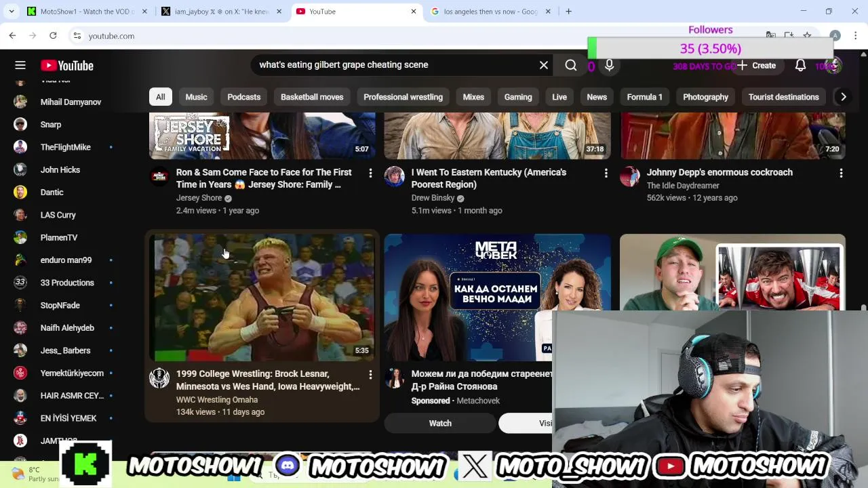868x488 pixels.
Task: Start voice search with microphone icon
Action: [x=609, y=65]
